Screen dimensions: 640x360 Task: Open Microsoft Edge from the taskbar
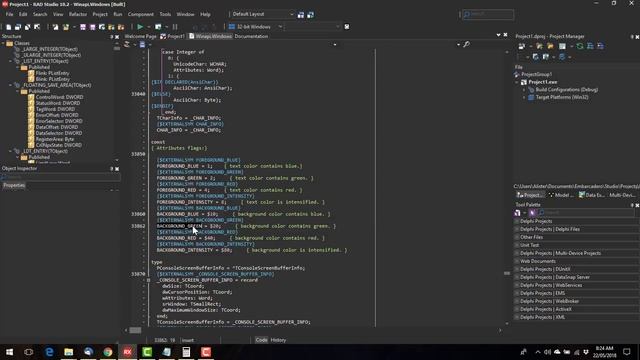tap(49, 352)
